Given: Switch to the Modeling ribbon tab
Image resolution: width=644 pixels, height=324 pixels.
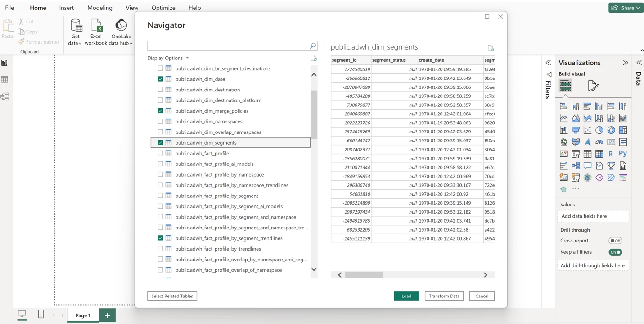Looking at the screenshot, I should (100, 8).
